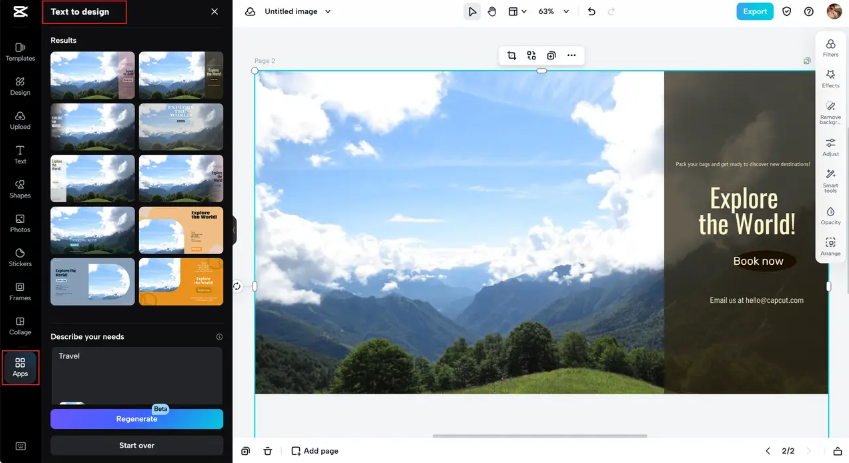The width and height of the screenshot is (849, 463).
Task: Select the orange Explore the World result thumbnail
Action: tap(181, 230)
